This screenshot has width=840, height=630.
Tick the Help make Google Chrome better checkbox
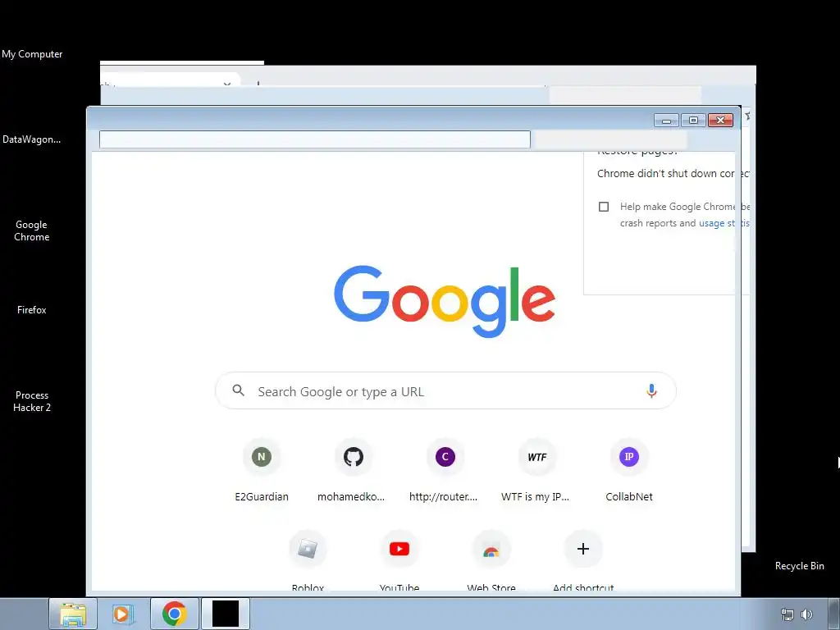(x=604, y=207)
